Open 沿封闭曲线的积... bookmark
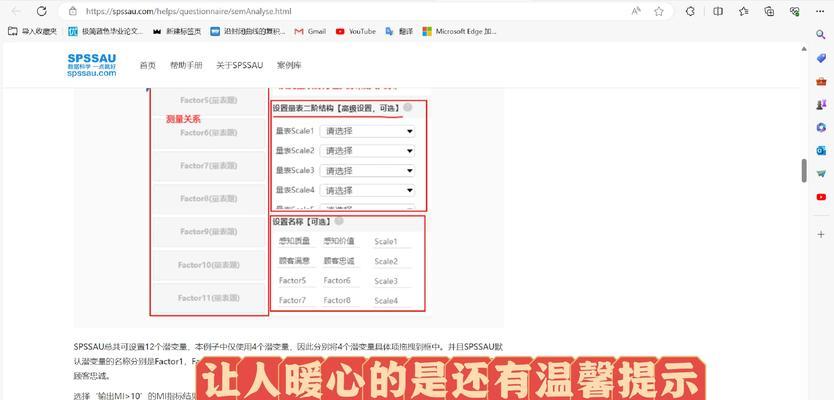 tap(248, 31)
